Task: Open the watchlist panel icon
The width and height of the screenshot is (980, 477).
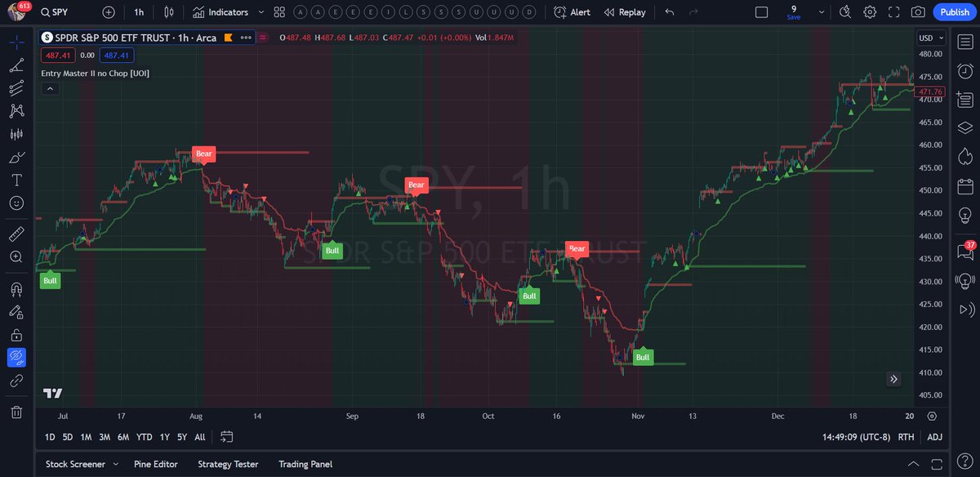Action: click(x=964, y=42)
